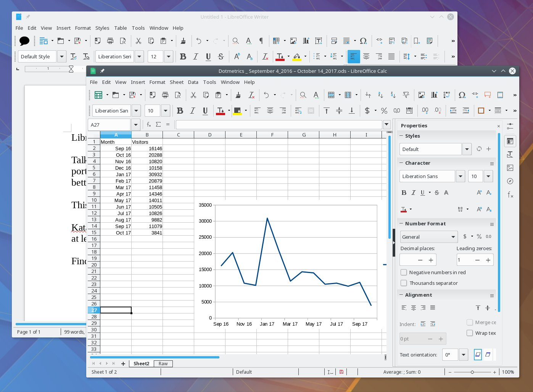Check the Wrap text checkbox
Viewport: 533px width, 392px height.
point(470,333)
